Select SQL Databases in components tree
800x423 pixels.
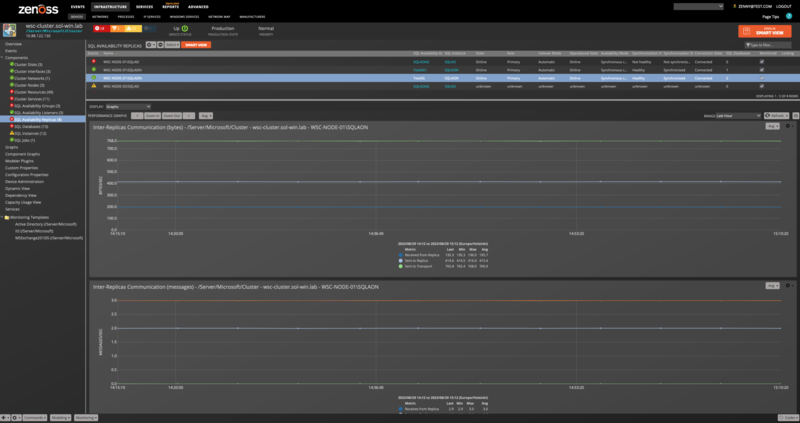pos(31,127)
